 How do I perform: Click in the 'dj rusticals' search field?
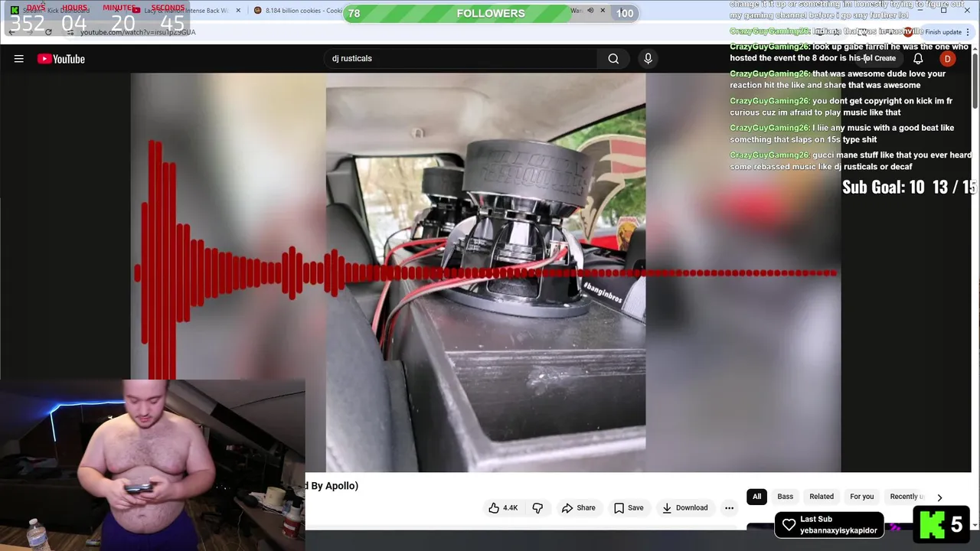(461, 58)
